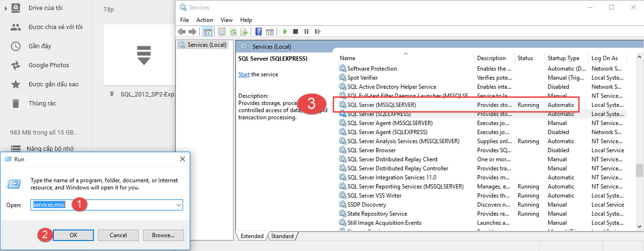Click the Start the service link
Viewport: 644px width, 251px height.
point(244,74)
